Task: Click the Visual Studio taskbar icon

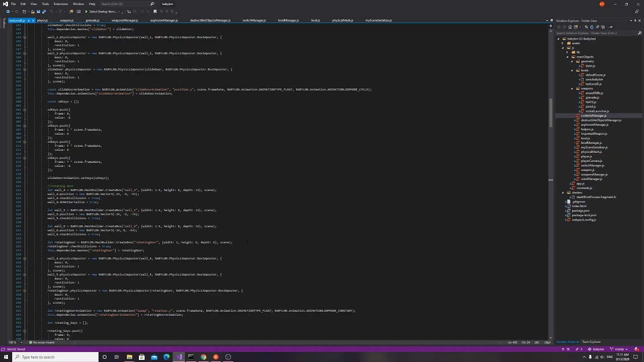Action: pos(179,357)
